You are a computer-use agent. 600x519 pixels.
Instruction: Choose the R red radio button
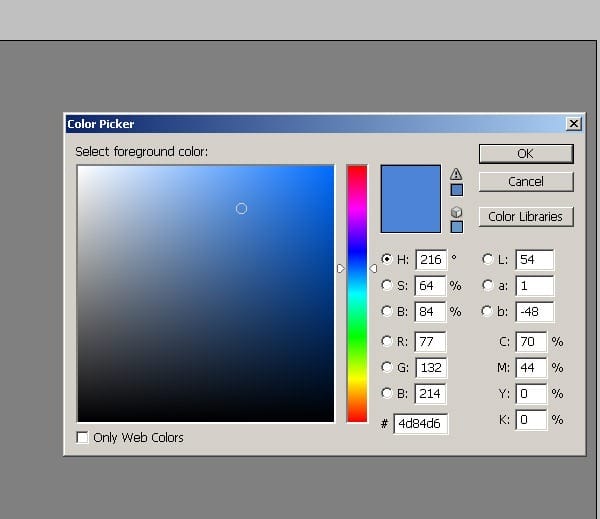[387, 341]
